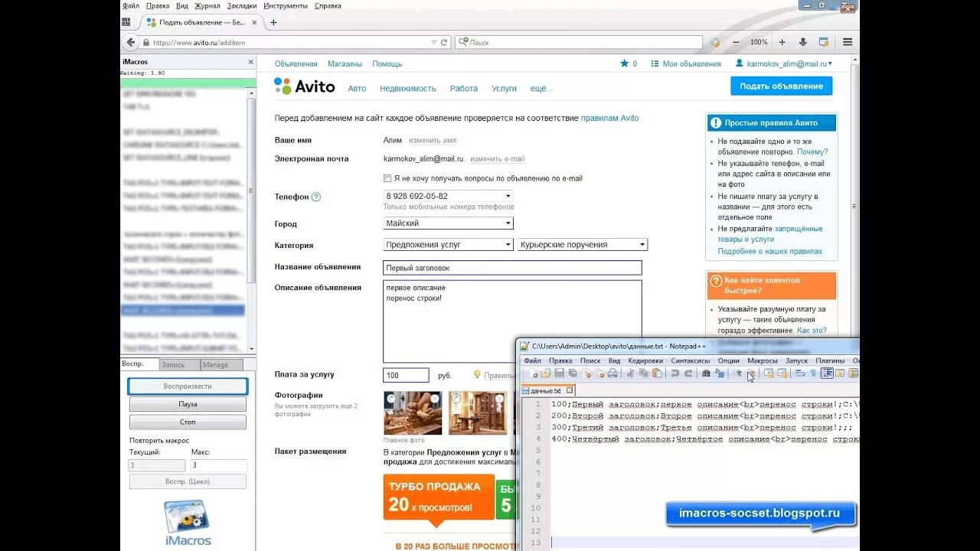Click iMacros Воспроизвести button
The width and height of the screenshot is (980, 551).
coord(188,386)
